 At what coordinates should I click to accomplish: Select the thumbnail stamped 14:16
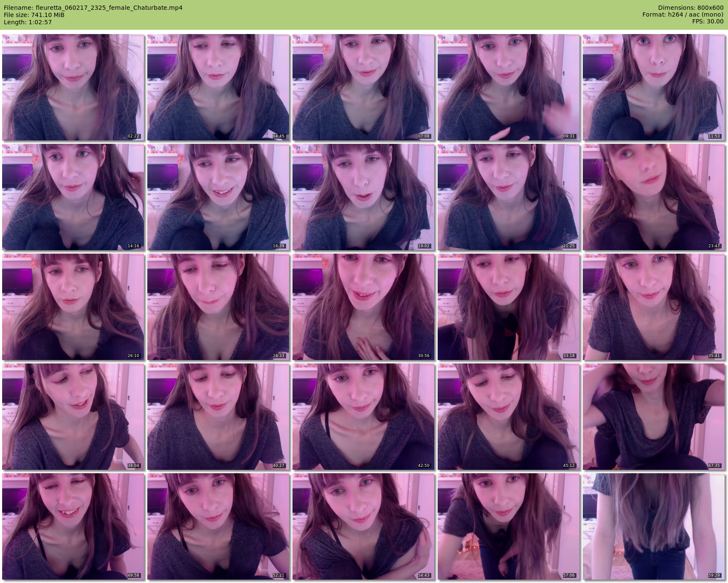(73, 197)
